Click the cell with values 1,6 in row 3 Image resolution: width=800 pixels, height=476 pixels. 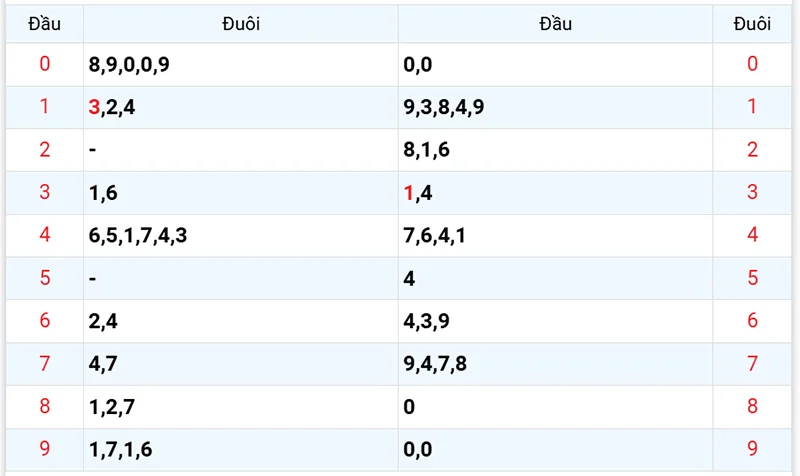coord(103,193)
